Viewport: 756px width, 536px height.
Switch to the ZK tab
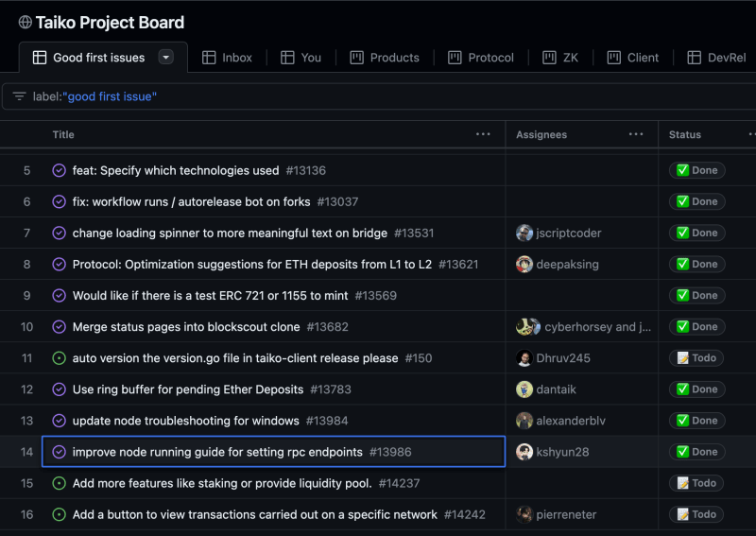[x=560, y=58]
